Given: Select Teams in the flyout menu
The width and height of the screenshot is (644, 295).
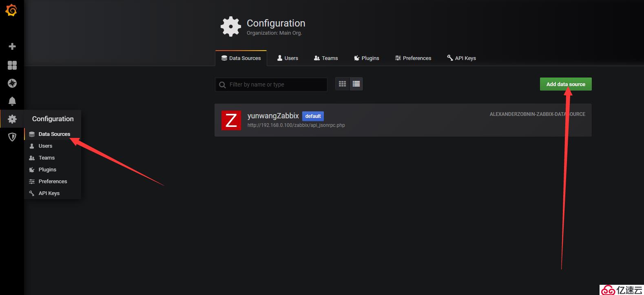Looking at the screenshot, I should (x=53, y=157).
